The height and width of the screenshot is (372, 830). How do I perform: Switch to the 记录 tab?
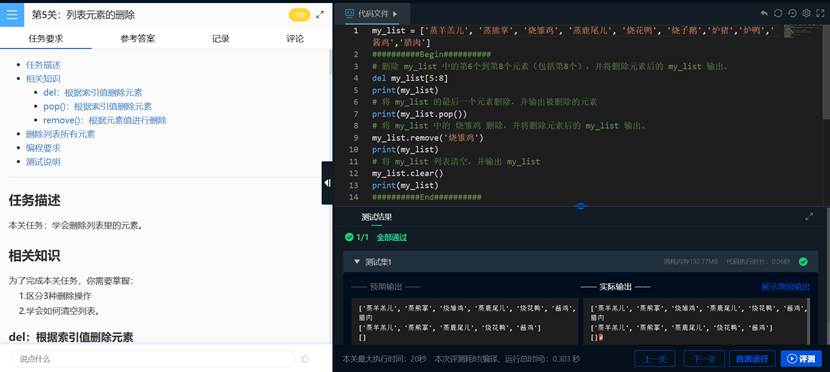tap(220, 39)
